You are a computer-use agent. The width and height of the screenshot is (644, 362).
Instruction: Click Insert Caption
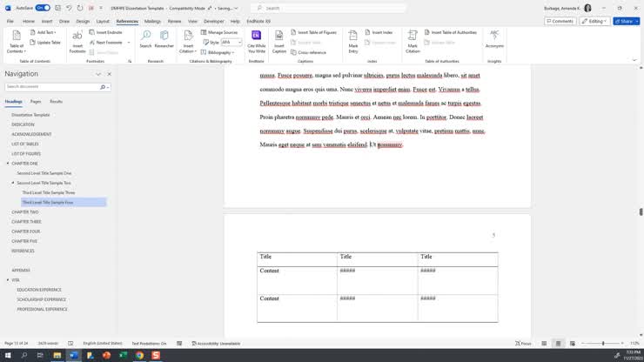pyautogui.click(x=278, y=42)
